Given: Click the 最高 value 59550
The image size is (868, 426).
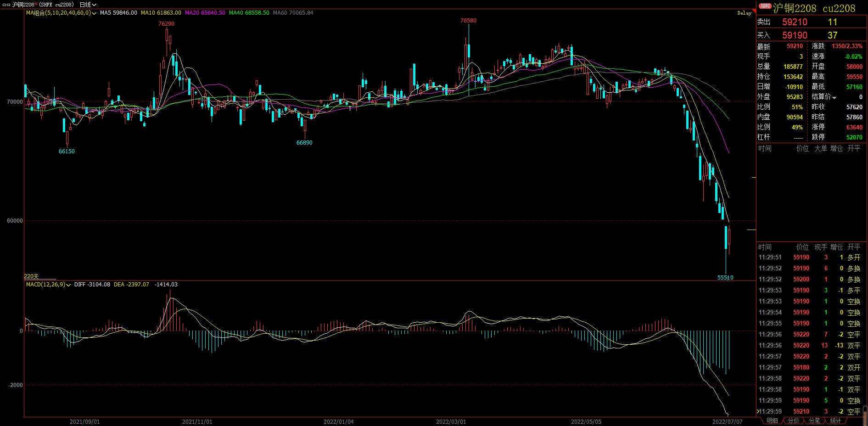Looking at the screenshot, I should [x=855, y=77].
